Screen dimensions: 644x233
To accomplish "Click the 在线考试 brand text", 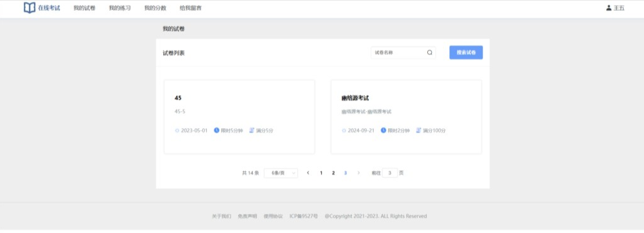I will click(49, 8).
